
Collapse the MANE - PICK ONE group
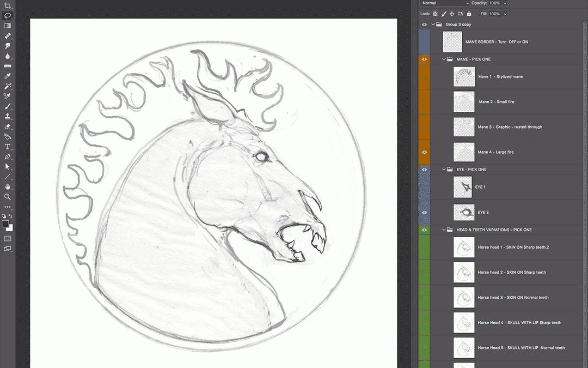(x=444, y=59)
